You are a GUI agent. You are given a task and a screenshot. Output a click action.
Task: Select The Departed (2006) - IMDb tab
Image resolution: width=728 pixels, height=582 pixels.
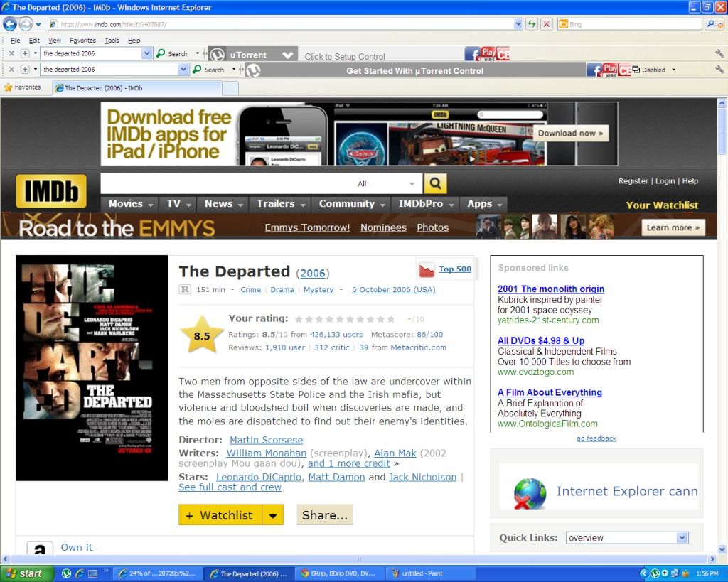tap(136, 87)
